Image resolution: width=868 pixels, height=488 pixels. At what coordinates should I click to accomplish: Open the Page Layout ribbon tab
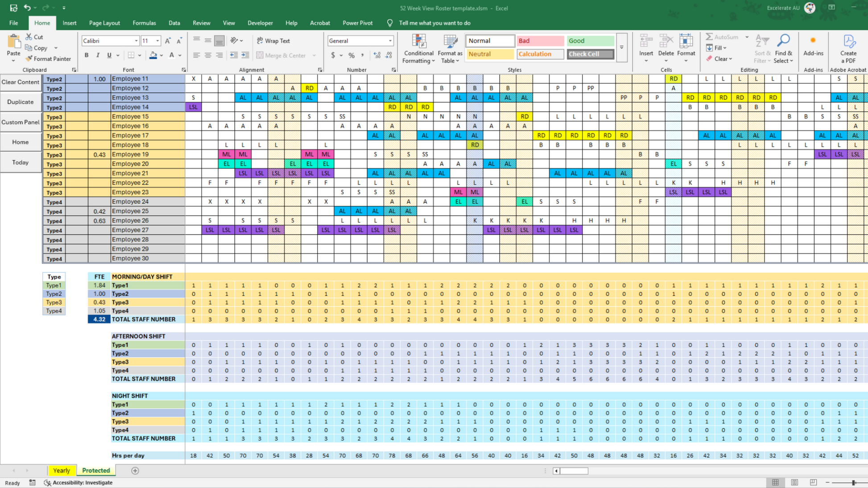[104, 23]
